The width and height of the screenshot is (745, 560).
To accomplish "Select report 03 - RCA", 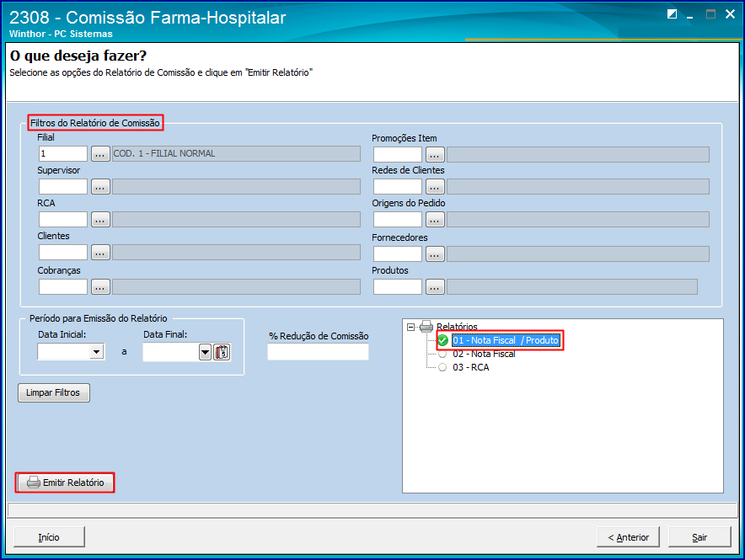I will tap(470, 367).
